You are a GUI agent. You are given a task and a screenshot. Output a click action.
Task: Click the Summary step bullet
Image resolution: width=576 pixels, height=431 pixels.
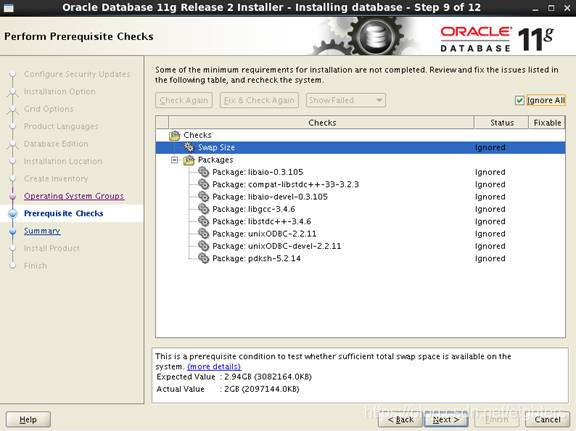[x=13, y=231]
